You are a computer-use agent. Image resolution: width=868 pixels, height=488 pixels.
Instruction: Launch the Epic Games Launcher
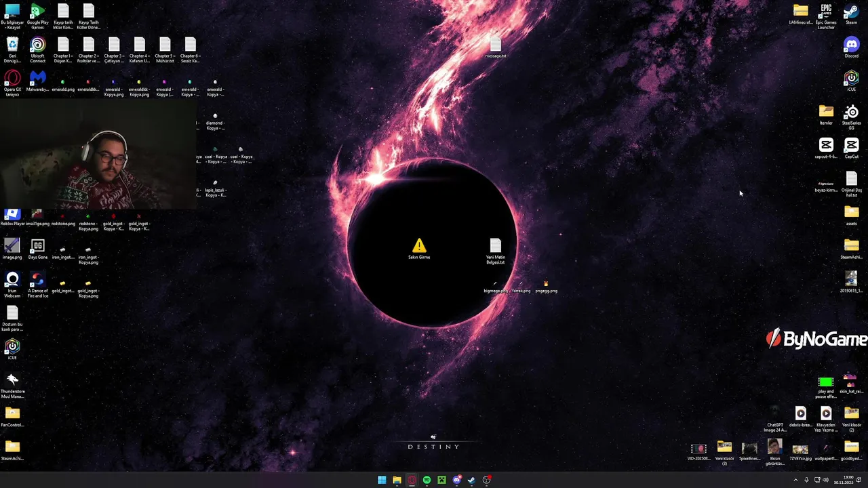point(826,16)
